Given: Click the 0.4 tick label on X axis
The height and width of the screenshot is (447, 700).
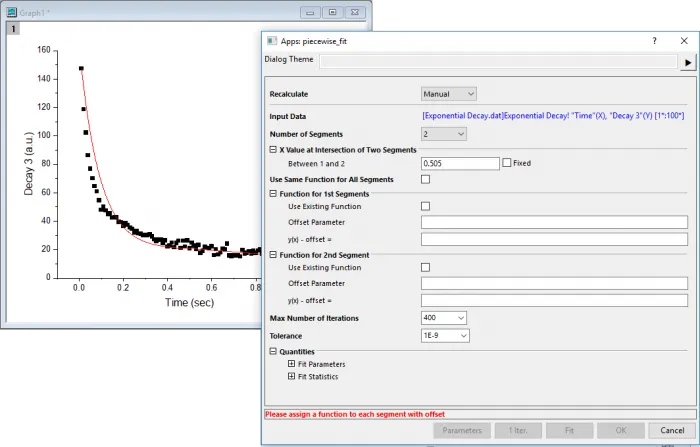Looking at the screenshot, I should click(x=167, y=288).
